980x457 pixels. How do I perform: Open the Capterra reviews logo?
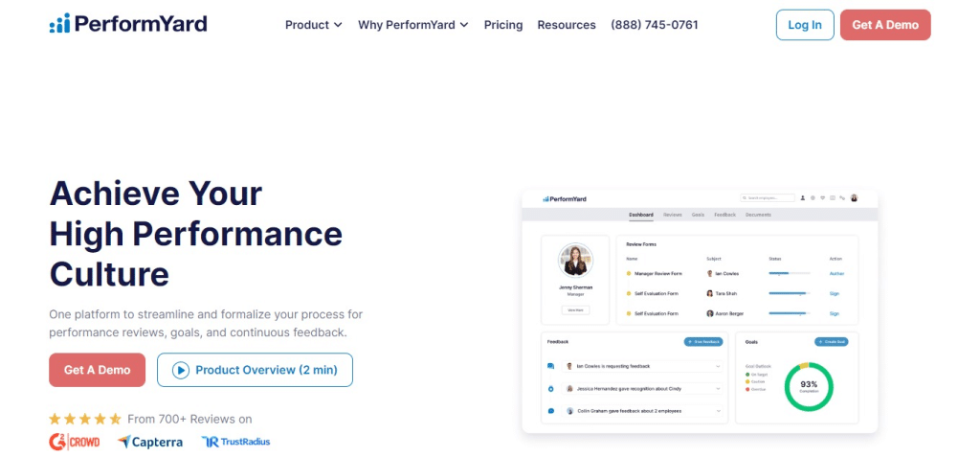[150, 442]
